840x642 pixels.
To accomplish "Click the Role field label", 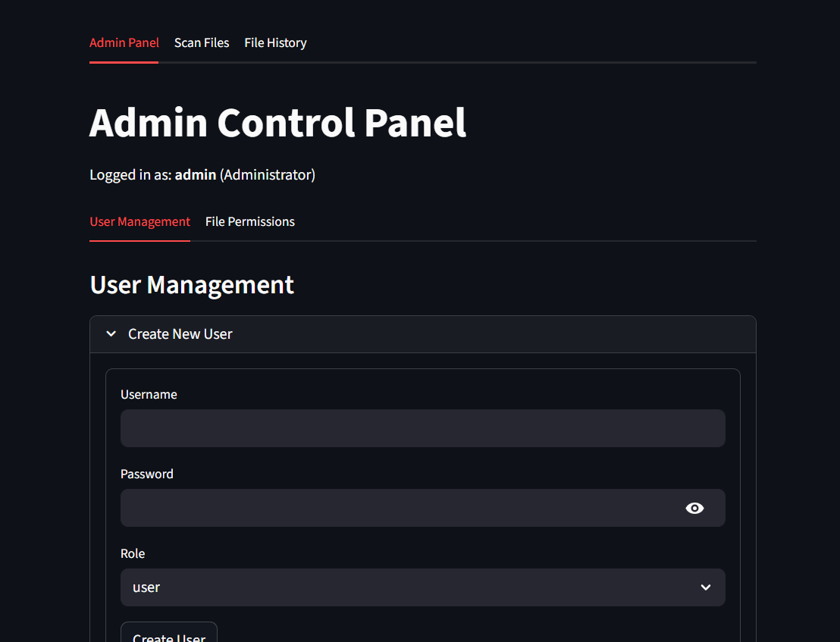I will (x=133, y=554).
